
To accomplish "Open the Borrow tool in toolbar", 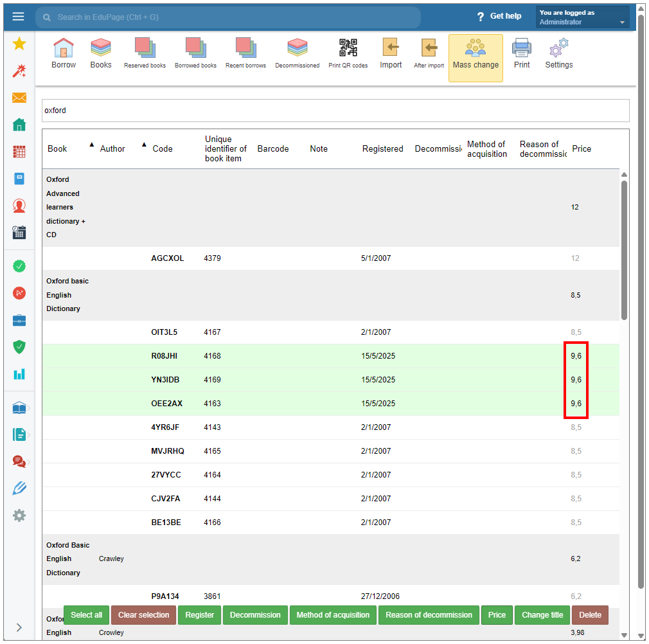I will click(x=63, y=54).
